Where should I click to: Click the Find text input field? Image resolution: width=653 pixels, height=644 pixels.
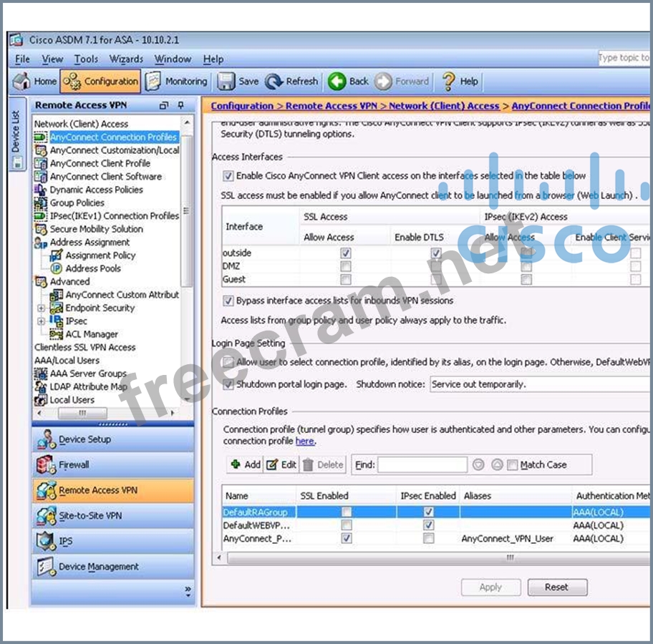click(x=422, y=465)
